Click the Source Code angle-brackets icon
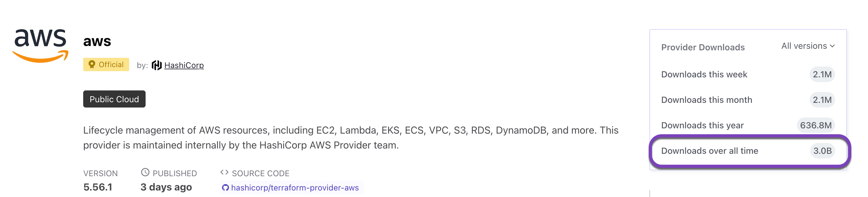 [224, 172]
